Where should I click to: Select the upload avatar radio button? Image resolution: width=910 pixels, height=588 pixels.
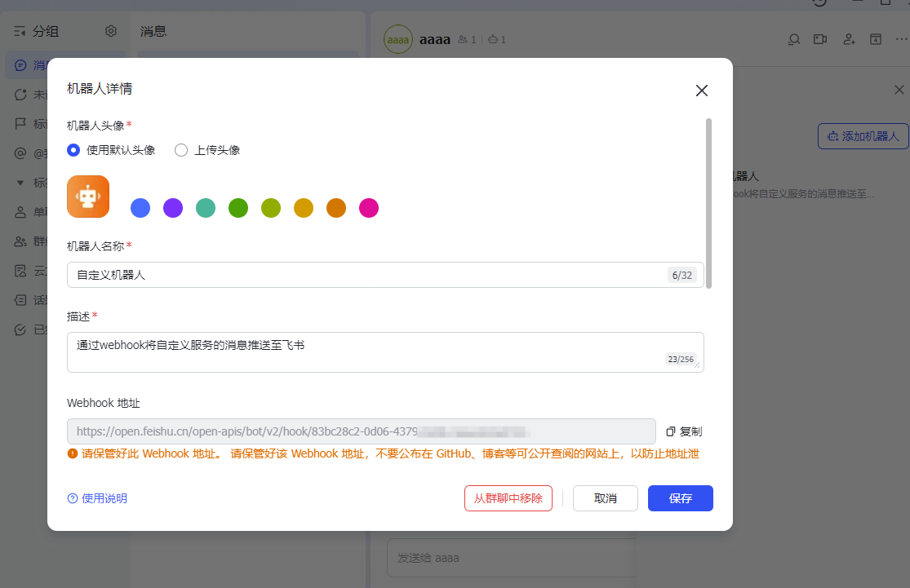point(181,150)
